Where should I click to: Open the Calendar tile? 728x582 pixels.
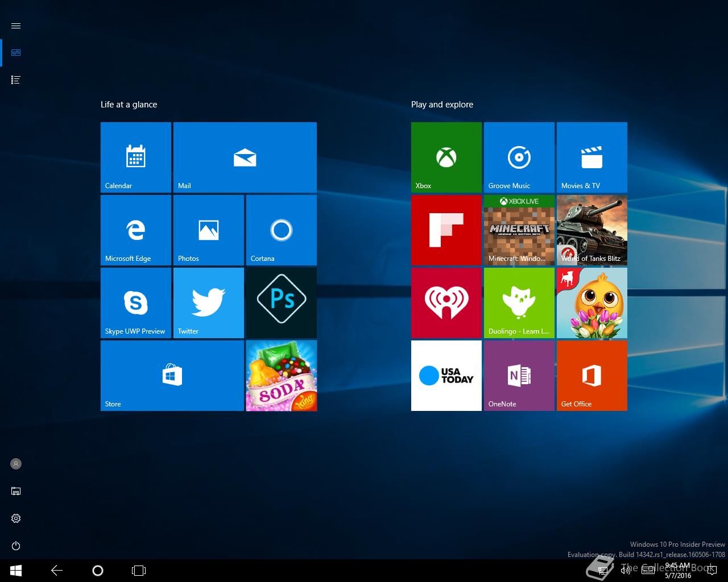(135, 157)
